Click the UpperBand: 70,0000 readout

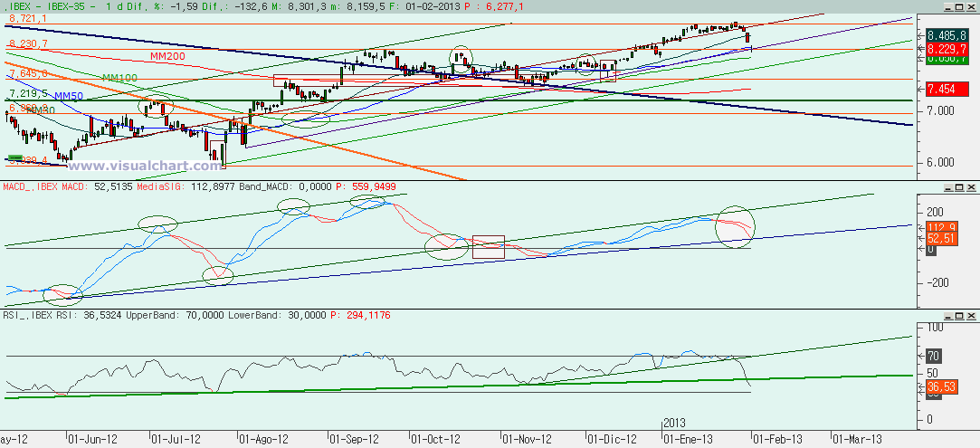[x=176, y=316]
